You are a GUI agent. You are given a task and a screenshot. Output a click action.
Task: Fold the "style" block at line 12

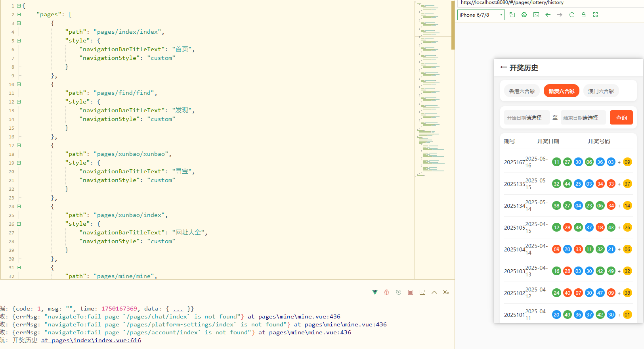pyautogui.click(x=19, y=102)
